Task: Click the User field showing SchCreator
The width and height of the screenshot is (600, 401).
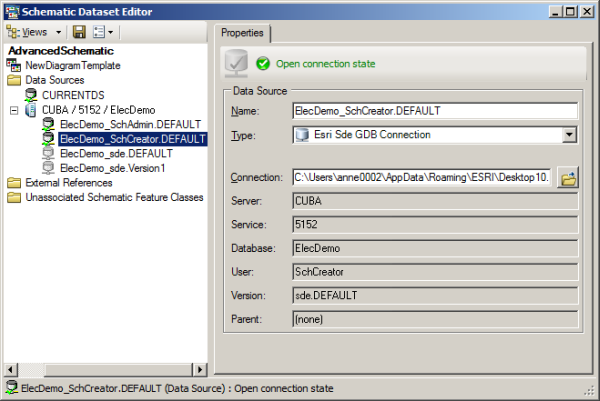Action: point(435,272)
